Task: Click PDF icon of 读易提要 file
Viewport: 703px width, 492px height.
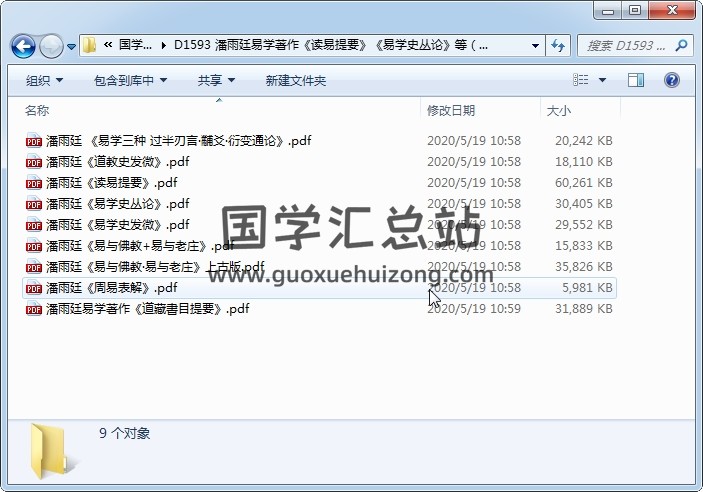Action: point(34,183)
